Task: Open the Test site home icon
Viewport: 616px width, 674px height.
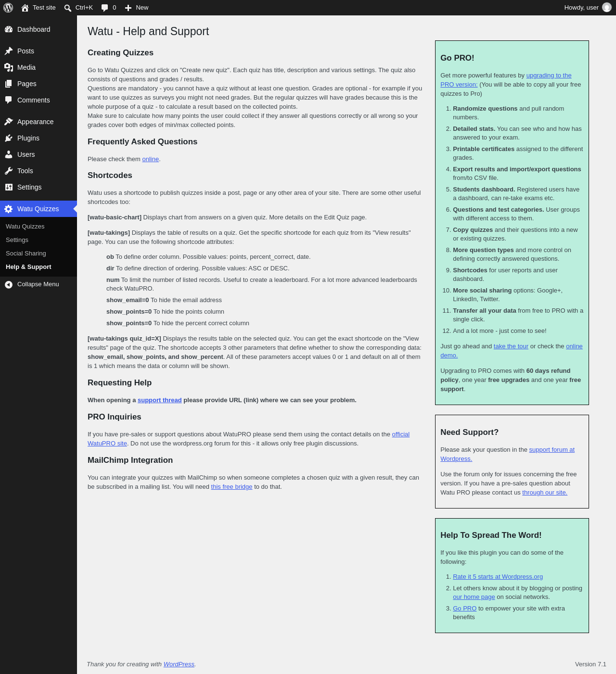Action: tap(25, 8)
